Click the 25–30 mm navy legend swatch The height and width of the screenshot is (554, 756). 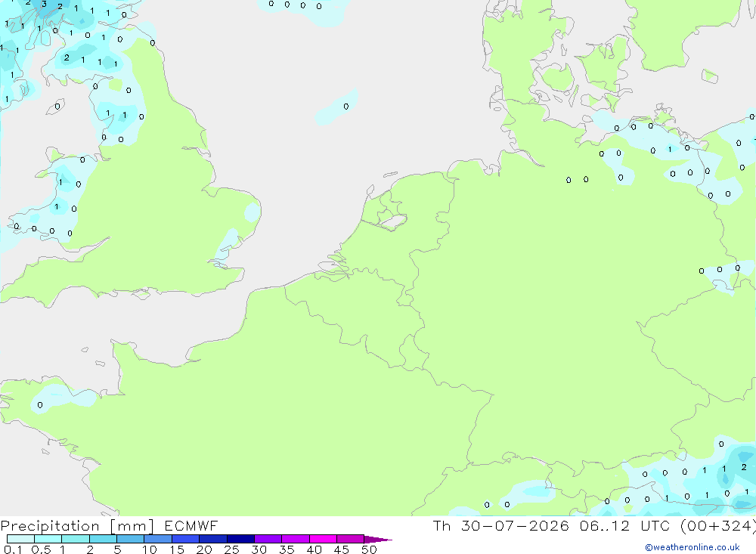pyautogui.click(x=240, y=539)
